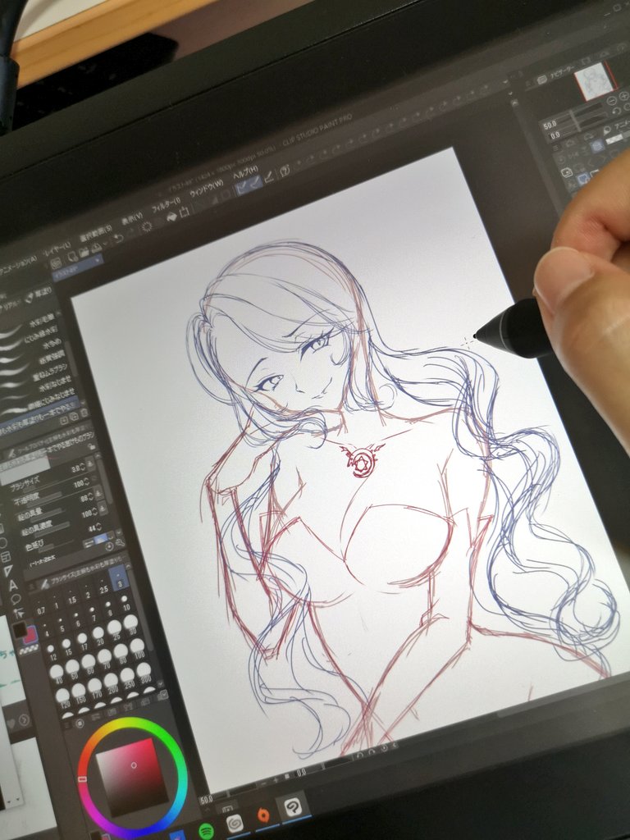
Task: Open the フィルター(I) menu
Action: pyautogui.click(x=166, y=204)
